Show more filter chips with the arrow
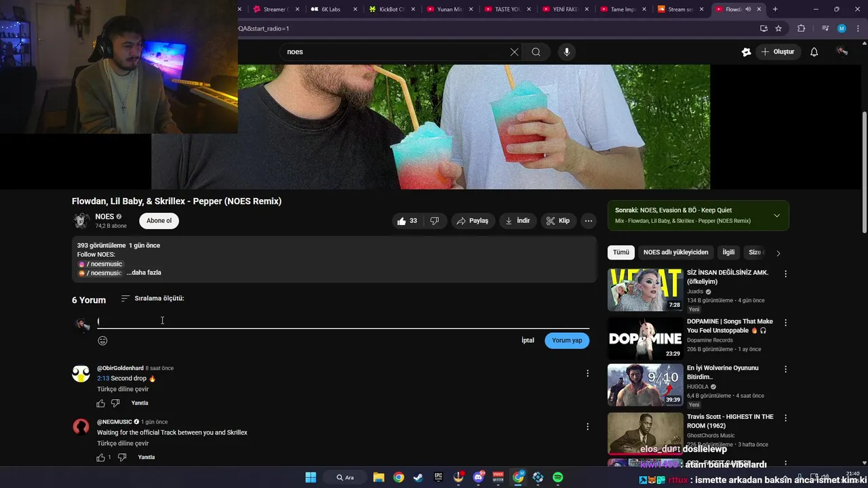Viewport: 868px width, 488px height. click(778, 253)
